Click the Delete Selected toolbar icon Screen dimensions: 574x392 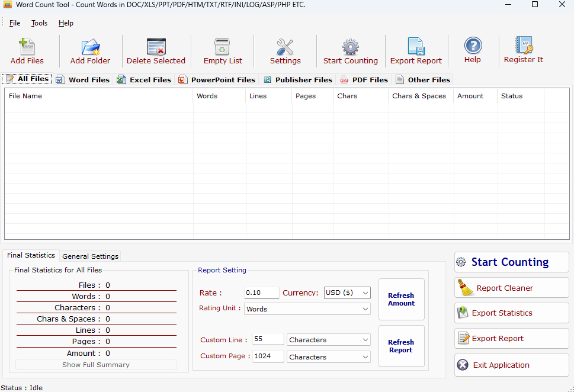point(156,47)
